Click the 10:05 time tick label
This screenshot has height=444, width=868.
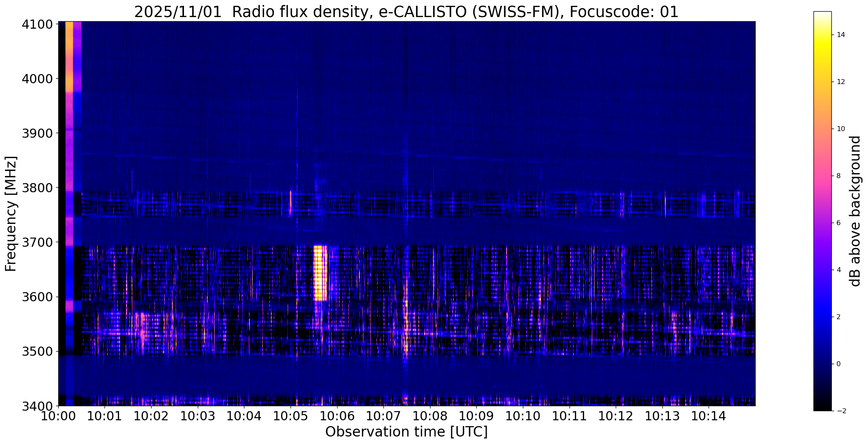(x=291, y=416)
